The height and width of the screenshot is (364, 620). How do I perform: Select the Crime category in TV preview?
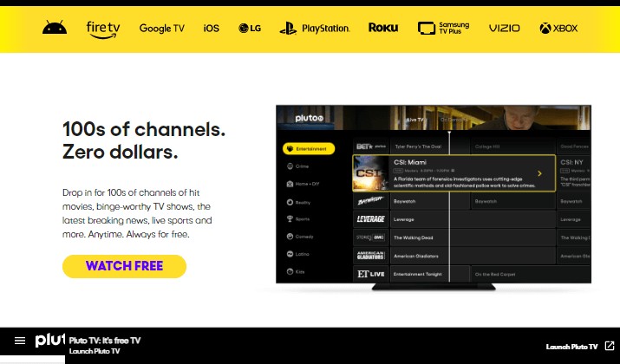click(x=297, y=166)
